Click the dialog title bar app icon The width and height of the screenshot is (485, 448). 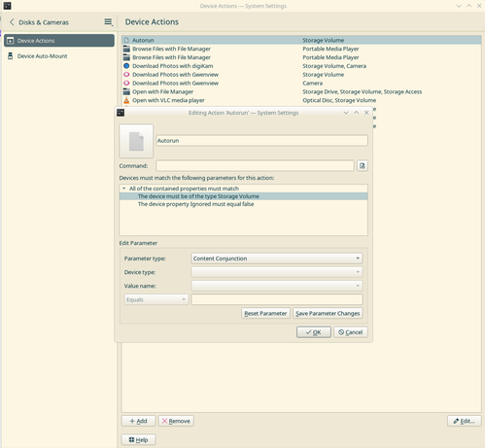point(121,113)
